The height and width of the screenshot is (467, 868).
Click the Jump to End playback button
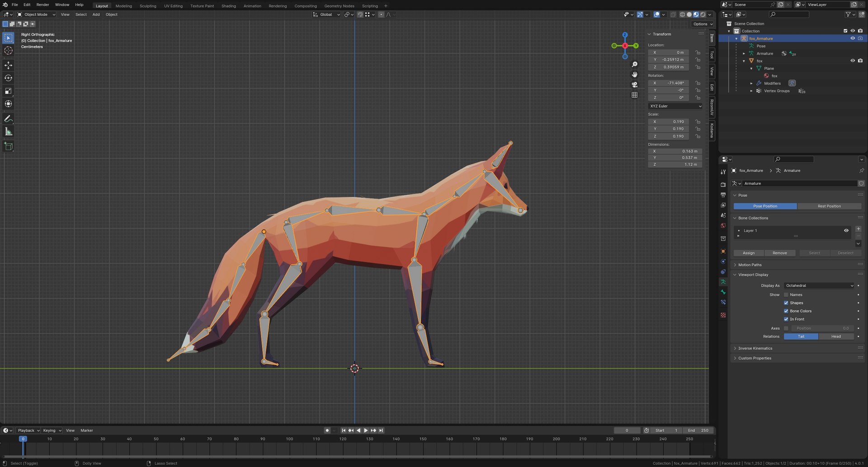pyautogui.click(x=381, y=430)
